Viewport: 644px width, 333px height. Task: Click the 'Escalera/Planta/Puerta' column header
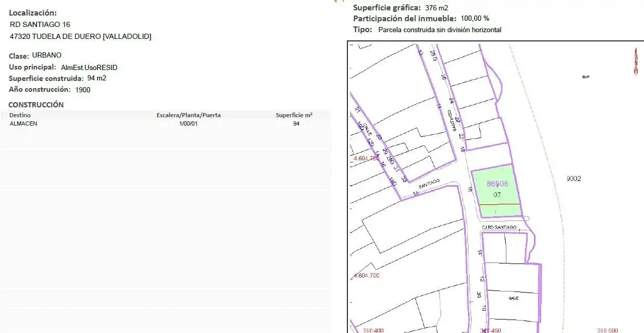pyautogui.click(x=189, y=115)
